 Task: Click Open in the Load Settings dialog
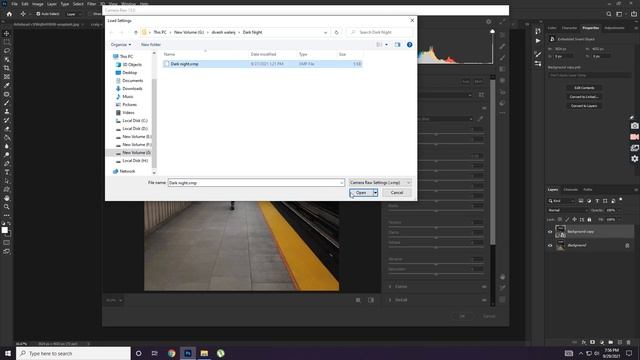pos(361,193)
